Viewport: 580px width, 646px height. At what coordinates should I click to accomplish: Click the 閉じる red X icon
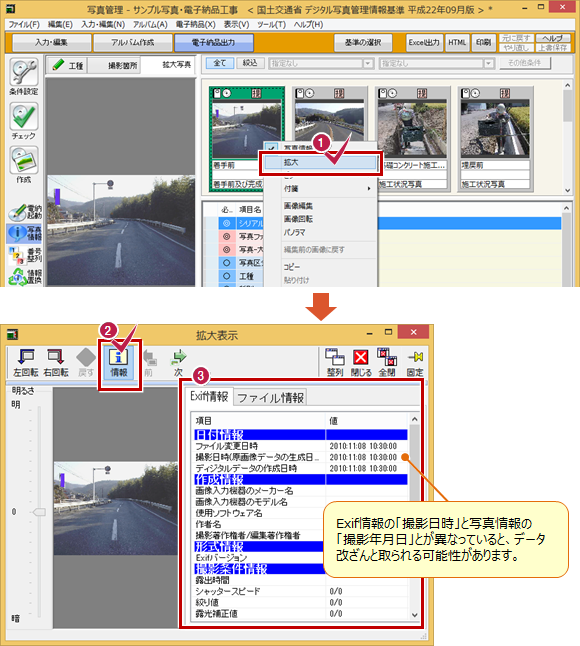361,362
